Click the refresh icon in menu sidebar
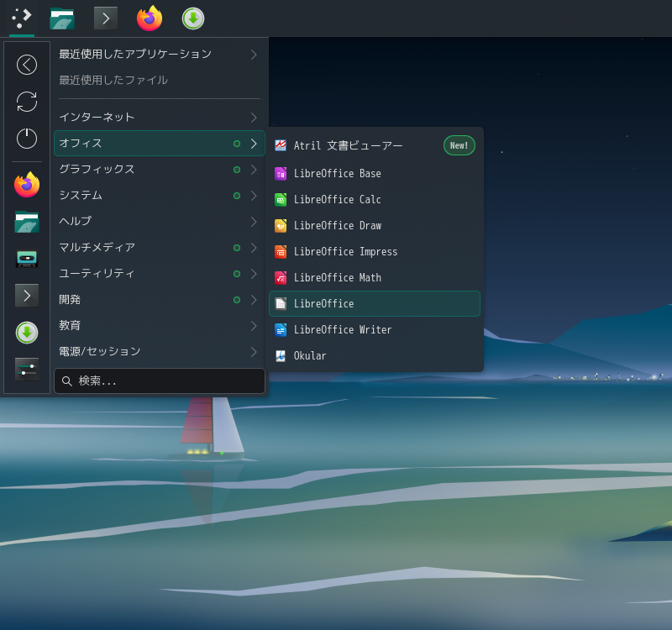Image resolution: width=672 pixels, height=630 pixels. click(x=27, y=102)
